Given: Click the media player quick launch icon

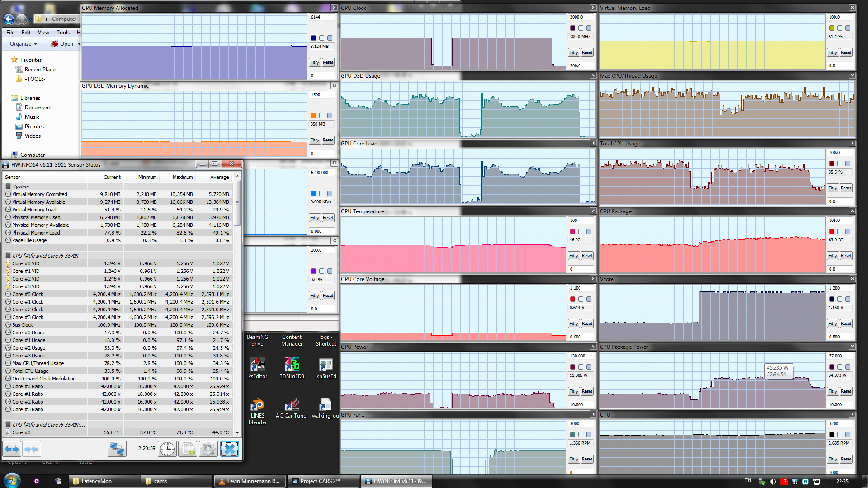Looking at the screenshot, I should tap(37, 481).
